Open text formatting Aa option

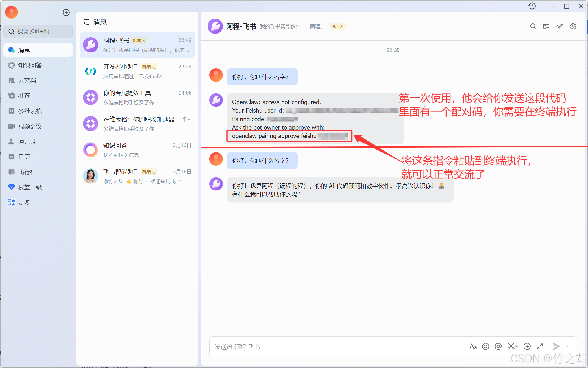473,346
